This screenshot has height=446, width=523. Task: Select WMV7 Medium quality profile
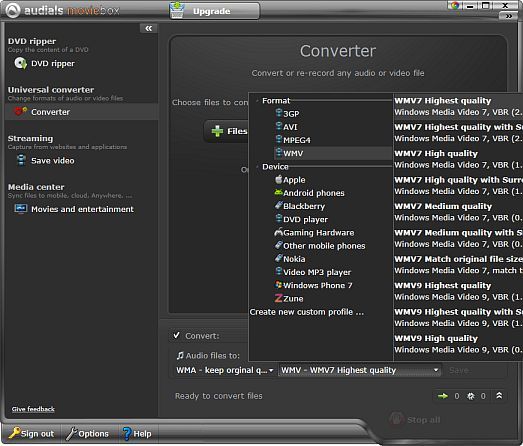(x=458, y=211)
